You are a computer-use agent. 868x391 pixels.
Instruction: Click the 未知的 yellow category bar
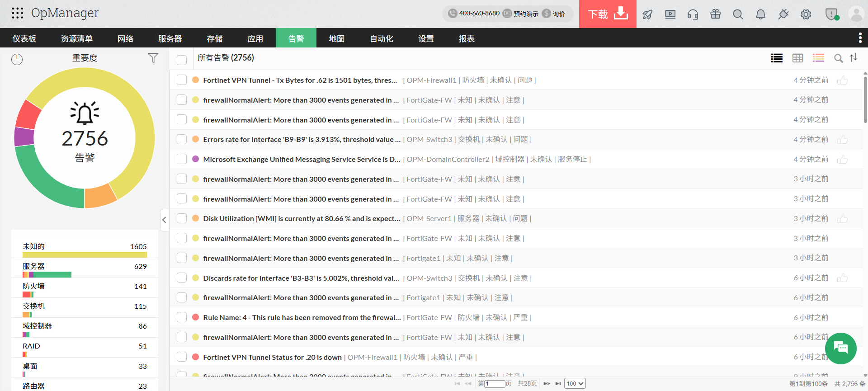point(85,255)
